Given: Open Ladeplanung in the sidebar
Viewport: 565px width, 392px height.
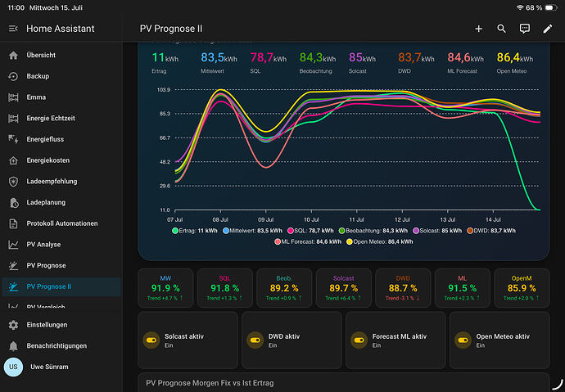Looking at the screenshot, I should tap(61, 203).
